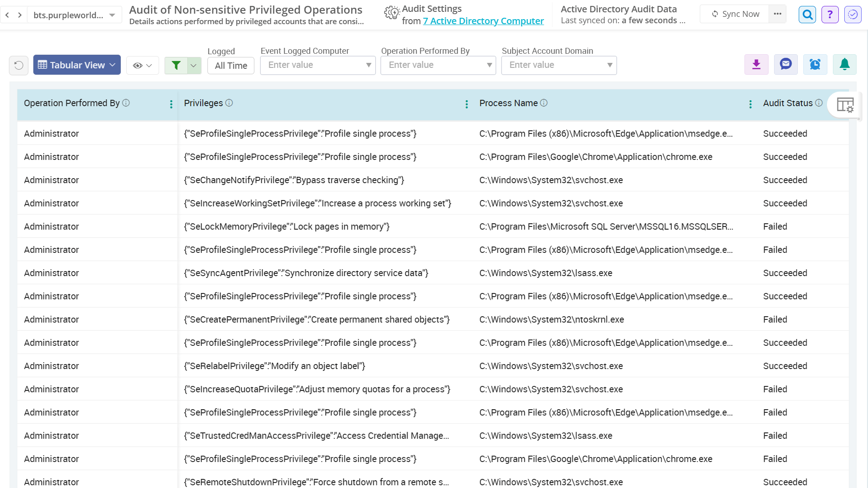Open the more options ellipsis menu

(x=778, y=14)
